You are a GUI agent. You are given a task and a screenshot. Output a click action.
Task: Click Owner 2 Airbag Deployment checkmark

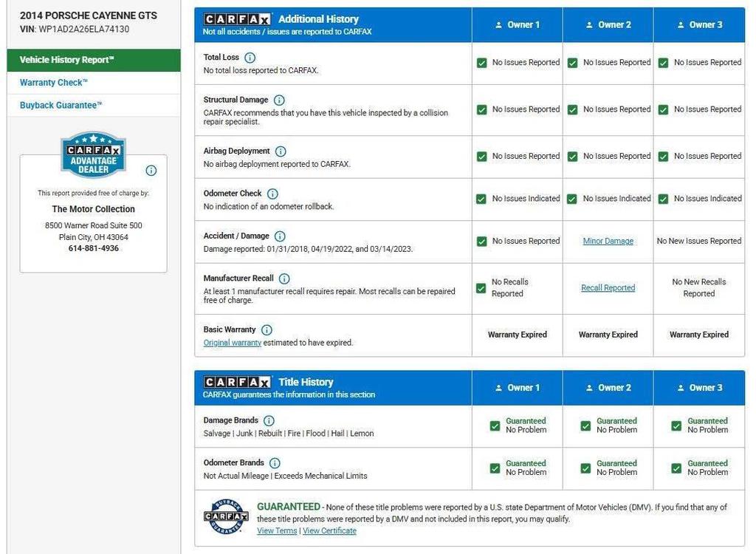click(573, 157)
